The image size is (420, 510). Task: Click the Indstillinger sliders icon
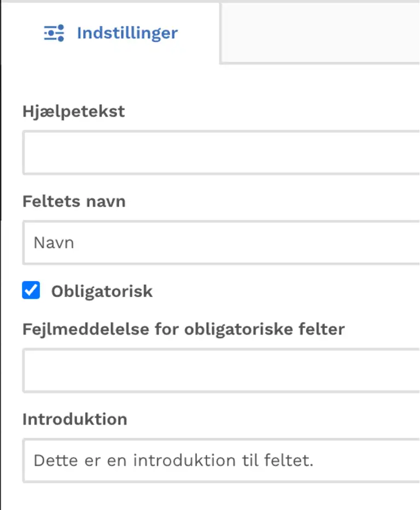tap(54, 33)
